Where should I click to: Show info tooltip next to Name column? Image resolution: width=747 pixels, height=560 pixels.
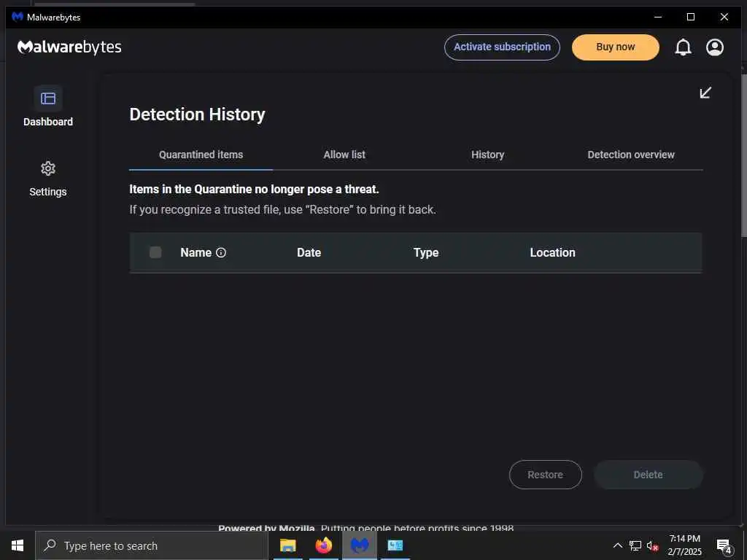[221, 252]
